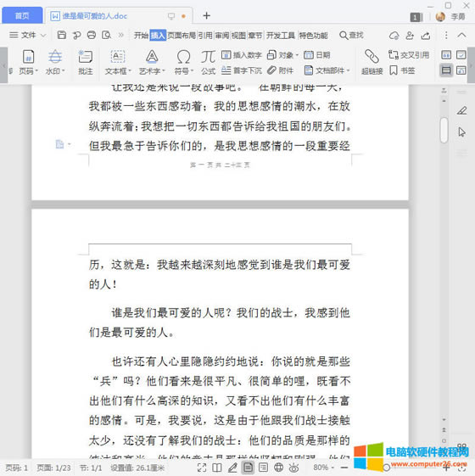Enter full screen from status bar
Screen dimensions: 475x476
202,468
